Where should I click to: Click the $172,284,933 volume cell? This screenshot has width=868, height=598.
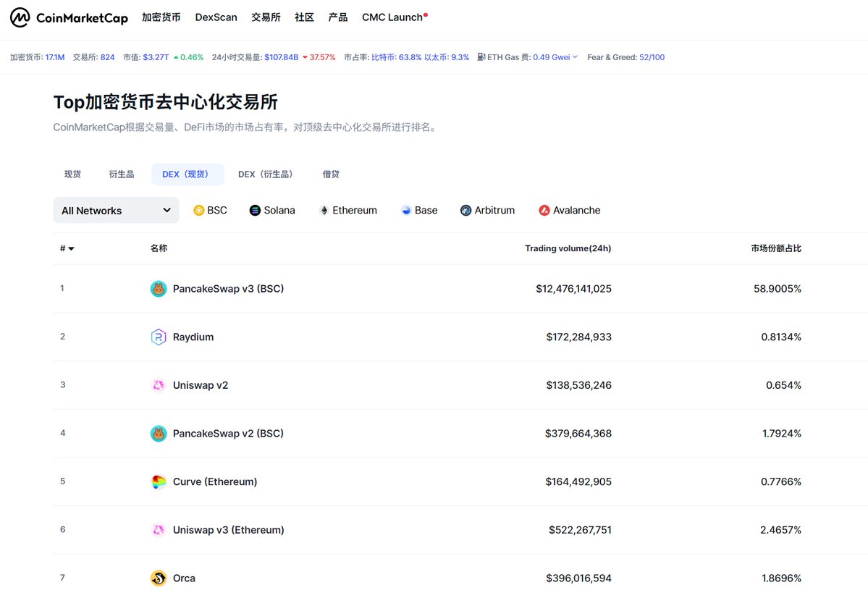pos(578,337)
